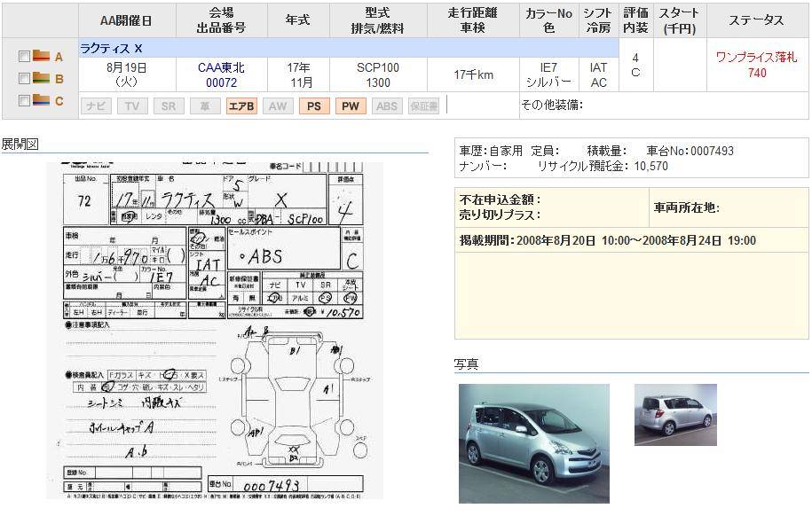Click the その他装備 label
Image resolution: width=812 pixels, height=516 pixels.
tap(552, 106)
